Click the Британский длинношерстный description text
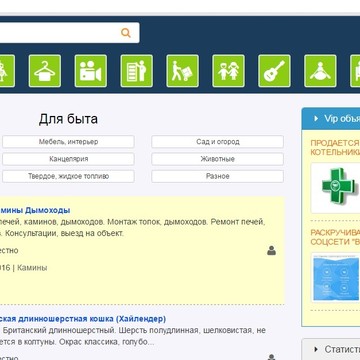 point(133,336)
